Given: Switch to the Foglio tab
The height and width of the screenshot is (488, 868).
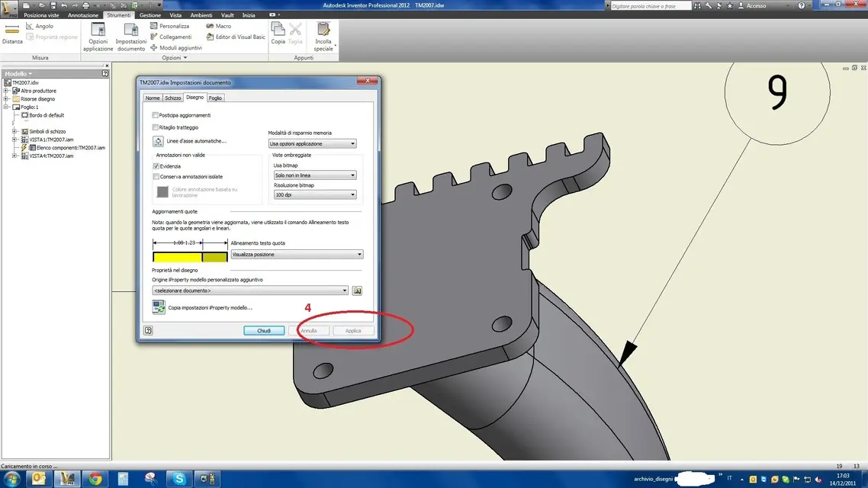Looking at the screenshot, I should coord(215,98).
